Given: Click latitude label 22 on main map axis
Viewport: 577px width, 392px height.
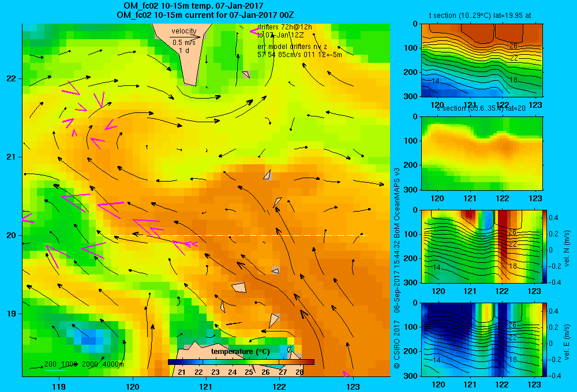Looking at the screenshot, I should pos(12,78).
